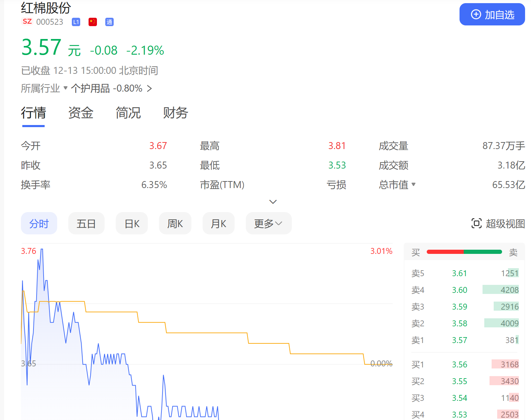
Task: Click the 卖2 price 3.58
Action: click(460, 324)
